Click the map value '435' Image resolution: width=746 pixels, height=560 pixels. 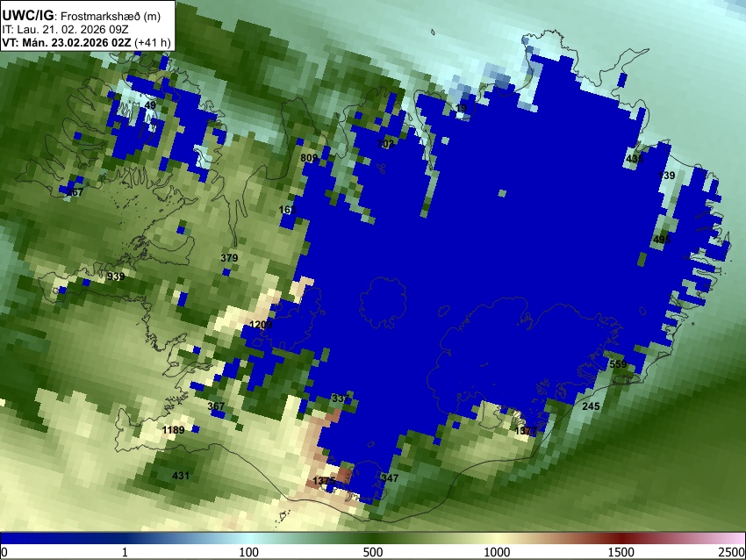click(635, 159)
